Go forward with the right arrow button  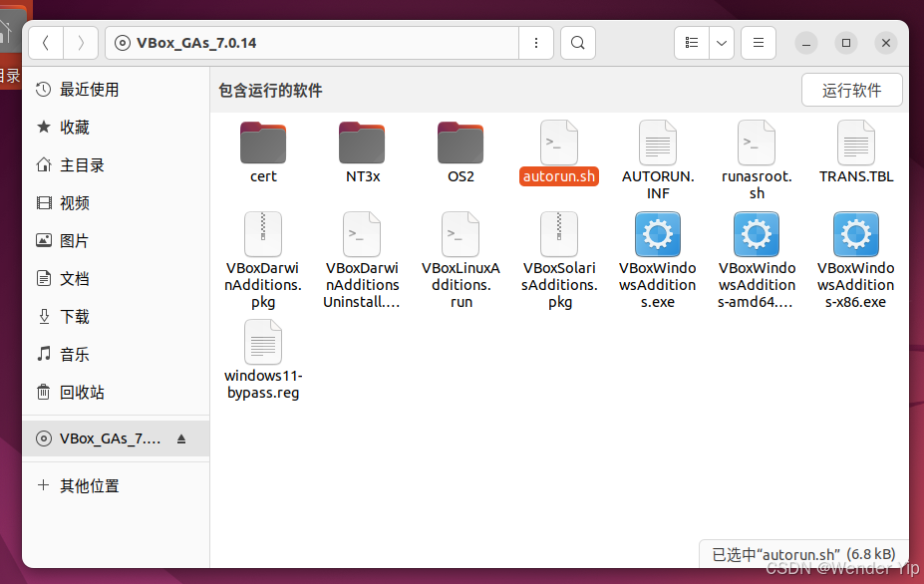coord(81,43)
